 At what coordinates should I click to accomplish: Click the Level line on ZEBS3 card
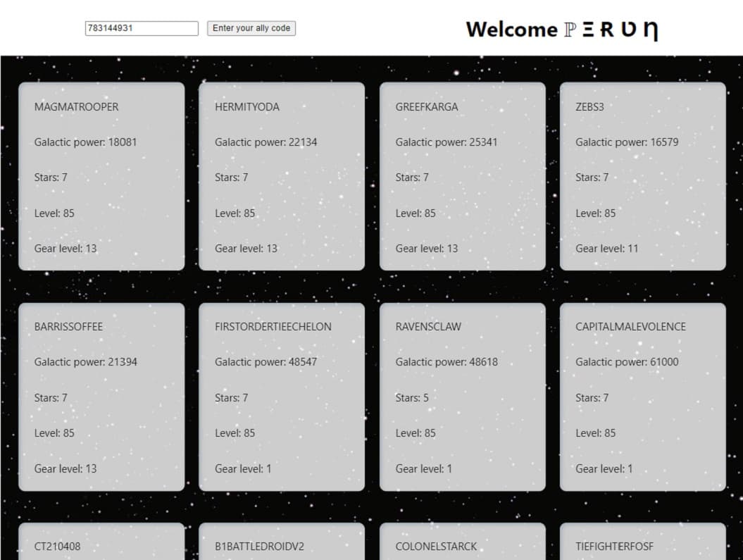click(595, 213)
